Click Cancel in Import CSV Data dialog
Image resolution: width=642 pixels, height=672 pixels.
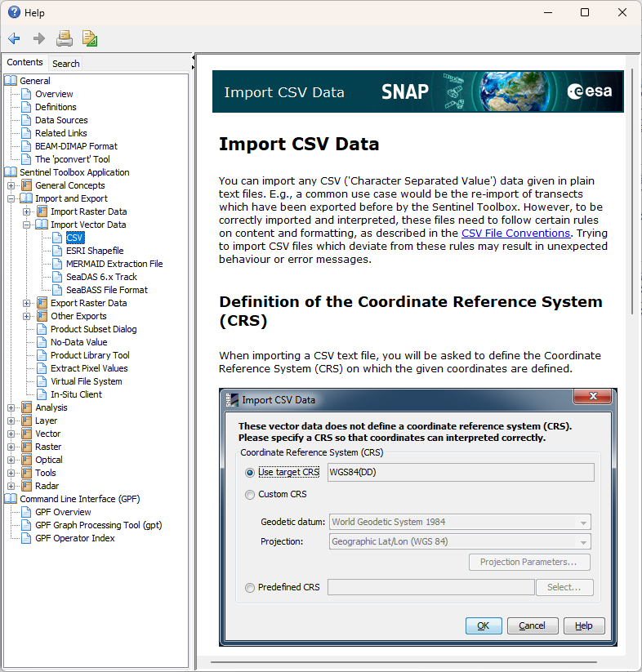[x=533, y=625]
